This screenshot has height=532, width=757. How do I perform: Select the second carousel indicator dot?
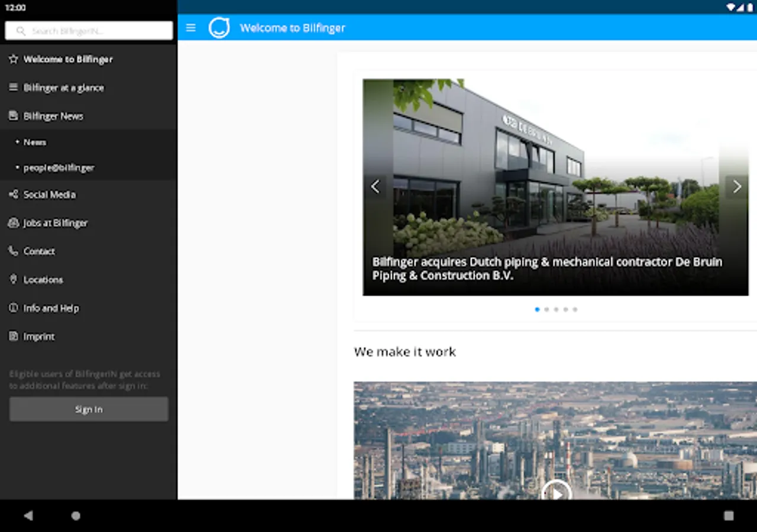(546, 309)
